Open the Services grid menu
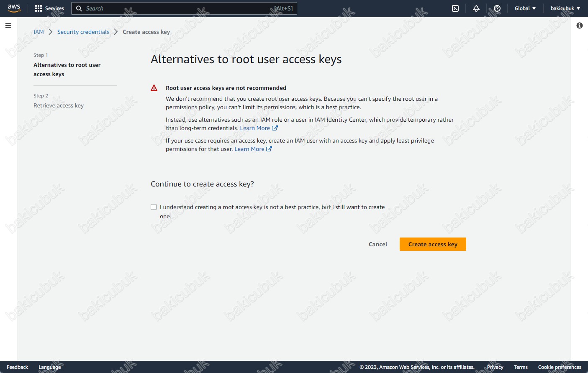Image resolution: width=588 pixels, height=373 pixels. pyautogui.click(x=39, y=8)
